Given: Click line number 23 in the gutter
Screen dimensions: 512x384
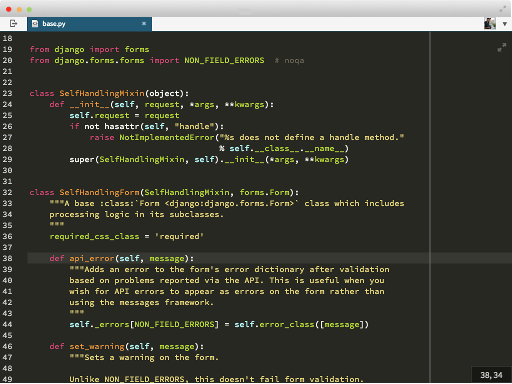Looking at the screenshot, I should click(x=7, y=93).
